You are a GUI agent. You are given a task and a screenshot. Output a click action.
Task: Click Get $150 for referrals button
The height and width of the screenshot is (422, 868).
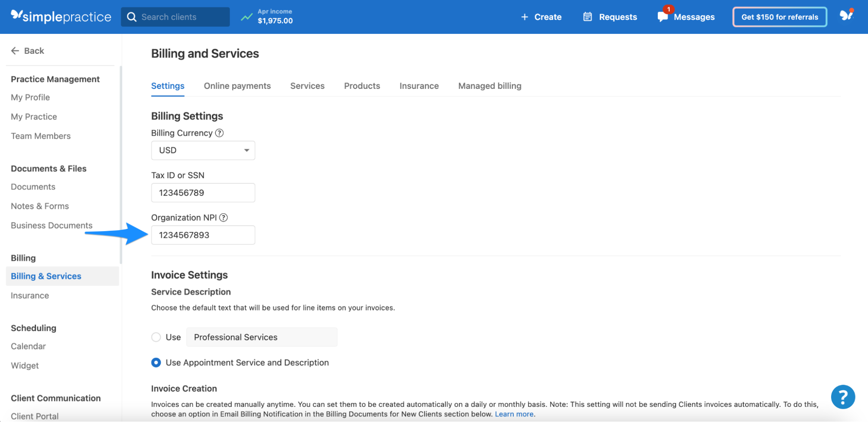click(x=779, y=16)
